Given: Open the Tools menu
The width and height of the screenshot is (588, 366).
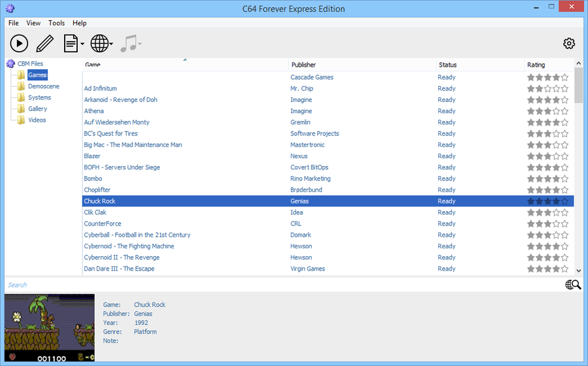Looking at the screenshot, I should click(57, 23).
